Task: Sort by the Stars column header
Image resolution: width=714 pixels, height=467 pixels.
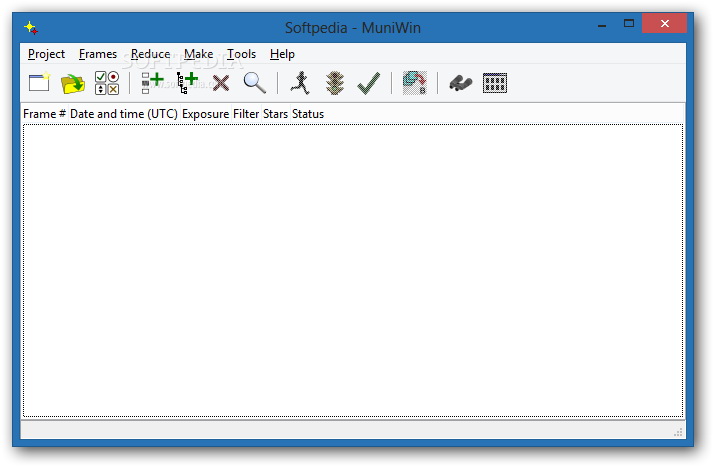Action: tap(275, 114)
